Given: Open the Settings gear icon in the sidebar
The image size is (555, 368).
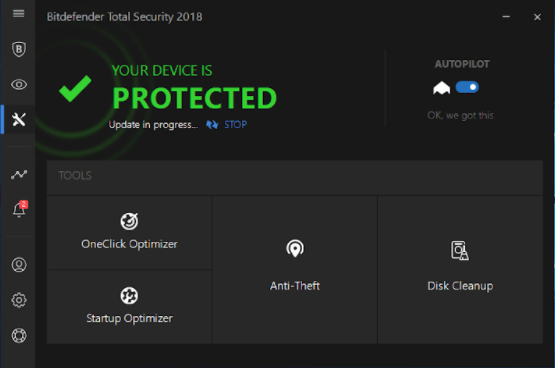Looking at the screenshot, I should (x=19, y=300).
